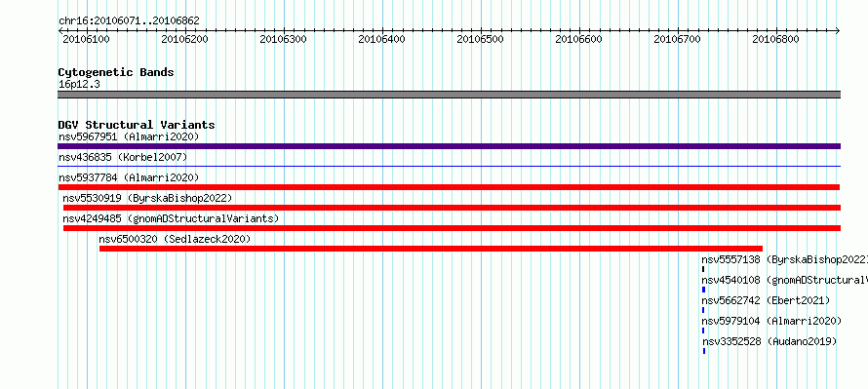The height and width of the screenshot is (389, 868).
Task: Open nsv4249485 (gnomADStructuralVariants) label
Action: click(x=171, y=218)
